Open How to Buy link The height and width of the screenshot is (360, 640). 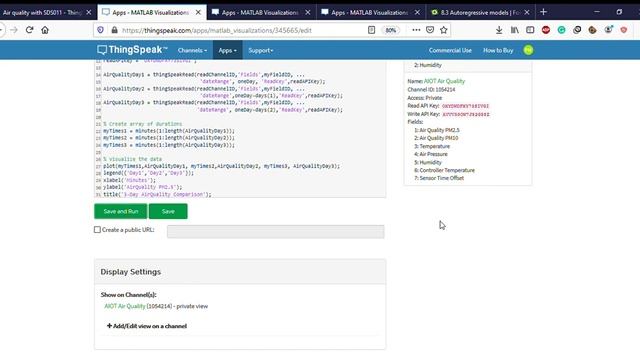(498, 50)
